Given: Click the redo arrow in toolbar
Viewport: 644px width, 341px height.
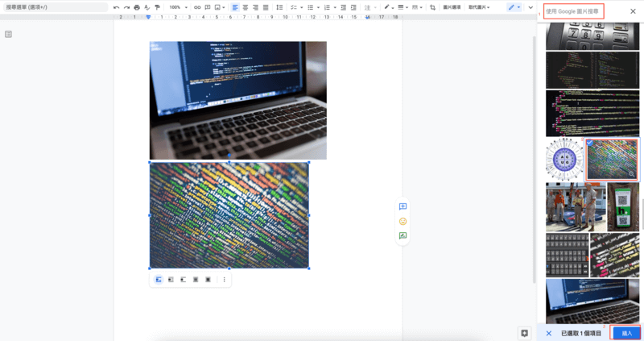Looking at the screenshot, I should click(x=126, y=7).
